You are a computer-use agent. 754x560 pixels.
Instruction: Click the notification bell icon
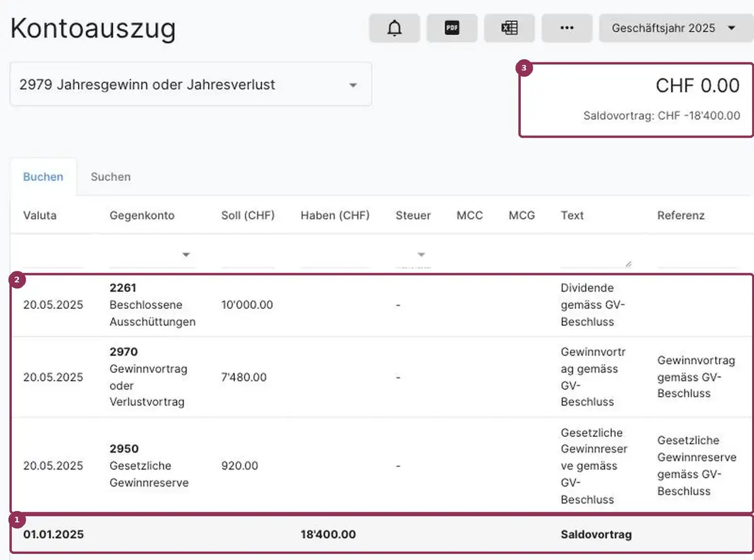395,28
